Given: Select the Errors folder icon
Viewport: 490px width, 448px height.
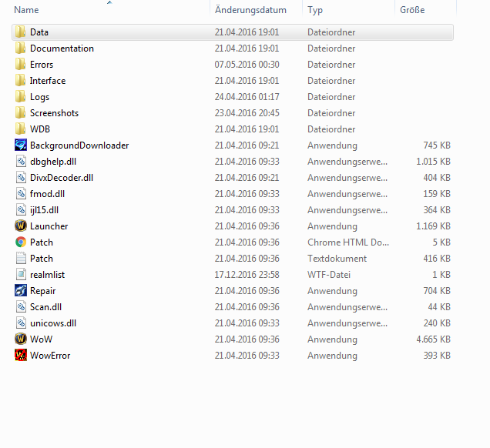Looking at the screenshot, I should click(x=21, y=65).
